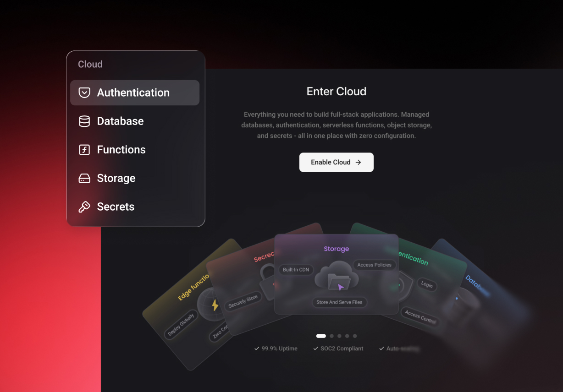This screenshot has width=563, height=392.
Task: Click the Login tag on Authentication card
Action: click(x=427, y=285)
